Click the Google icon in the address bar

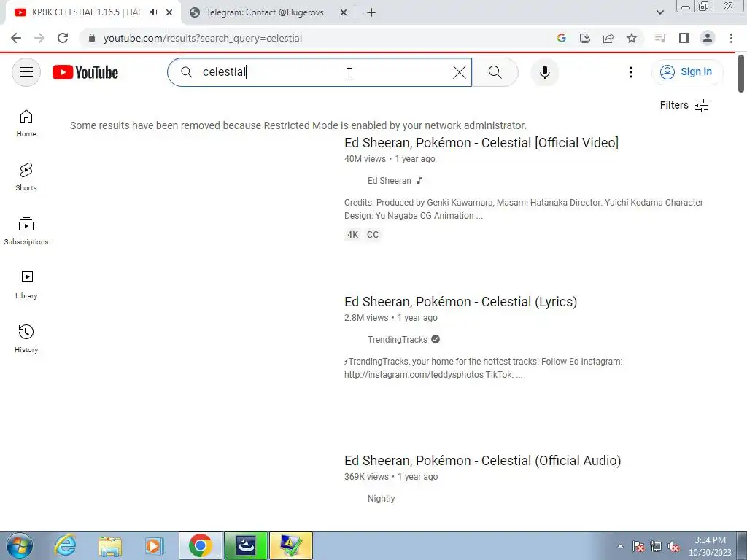click(x=562, y=38)
